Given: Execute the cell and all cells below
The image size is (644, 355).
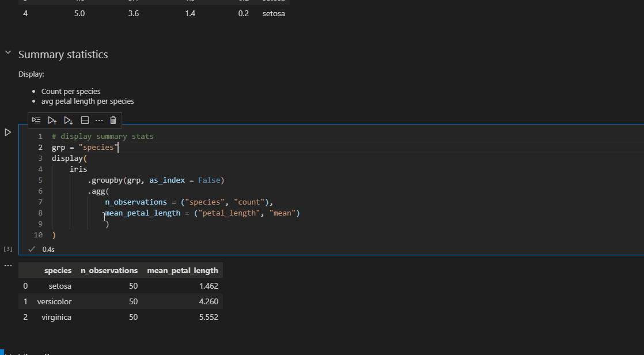Looking at the screenshot, I should (x=68, y=120).
